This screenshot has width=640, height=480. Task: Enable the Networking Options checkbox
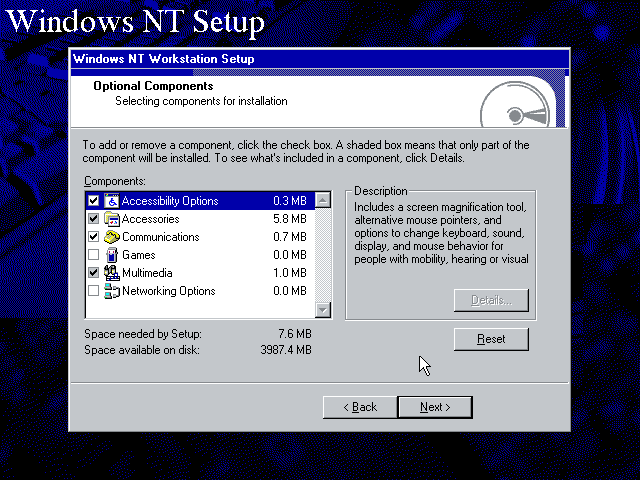(x=93, y=291)
